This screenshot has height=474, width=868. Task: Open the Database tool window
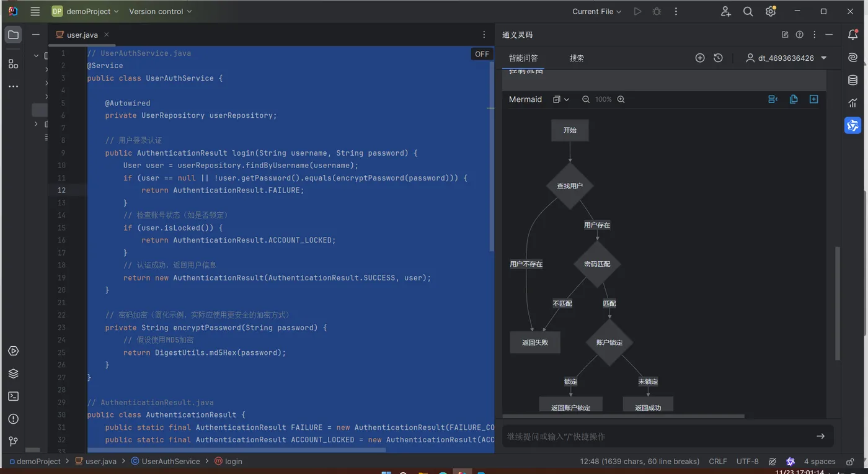[x=853, y=80]
